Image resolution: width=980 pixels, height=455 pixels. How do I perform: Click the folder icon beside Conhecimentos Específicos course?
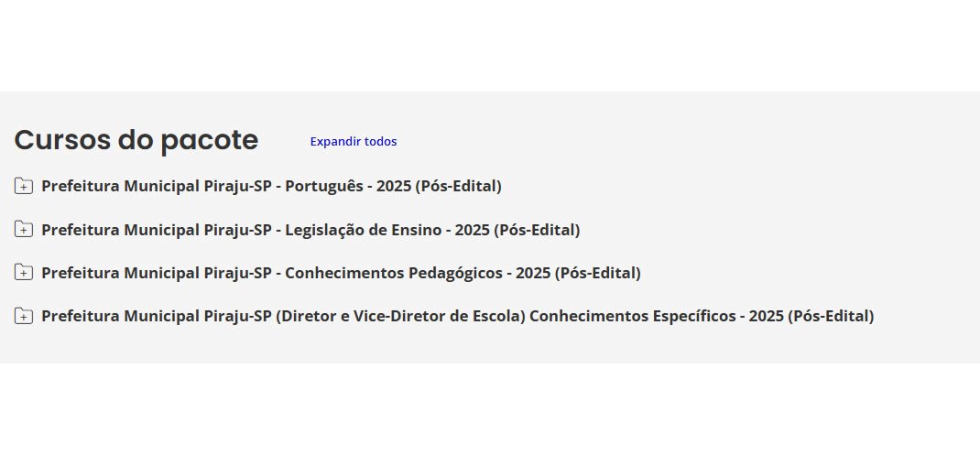tap(24, 316)
